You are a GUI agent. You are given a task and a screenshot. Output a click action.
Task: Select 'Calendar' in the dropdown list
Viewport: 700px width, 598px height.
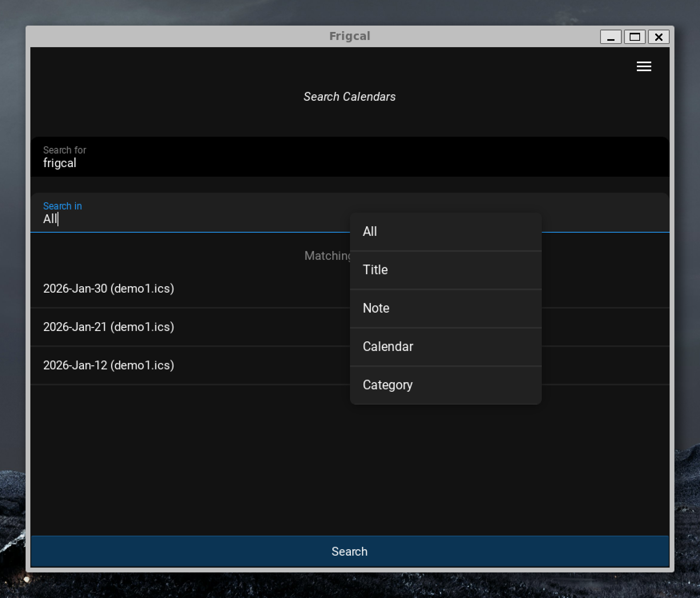pos(445,347)
